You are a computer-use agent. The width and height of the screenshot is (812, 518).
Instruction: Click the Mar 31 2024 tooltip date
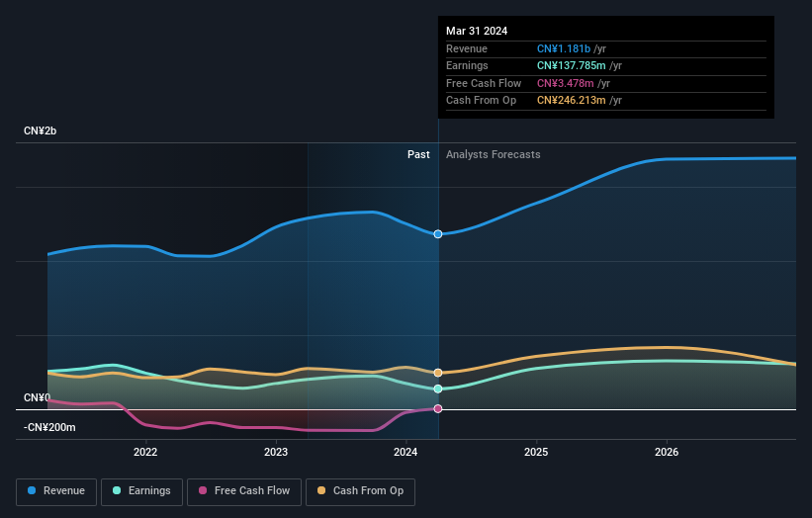tap(477, 31)
